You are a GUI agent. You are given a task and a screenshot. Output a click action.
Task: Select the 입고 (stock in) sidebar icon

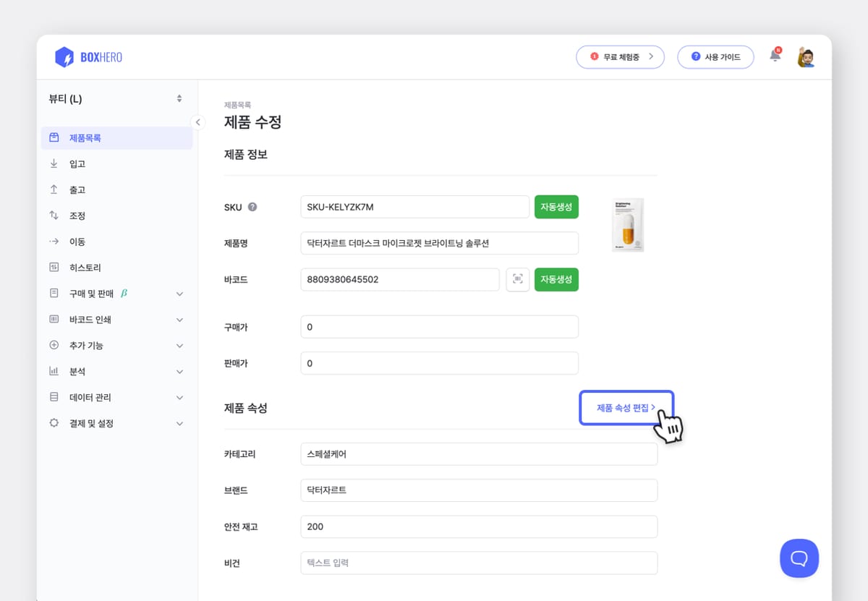[x=54, y=163]
